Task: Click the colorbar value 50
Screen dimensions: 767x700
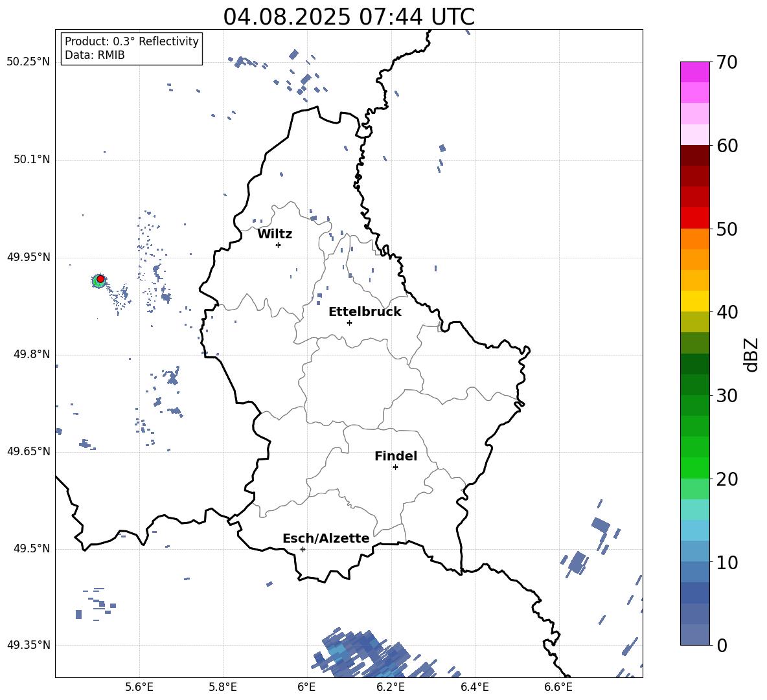Action: pos(727,229)
